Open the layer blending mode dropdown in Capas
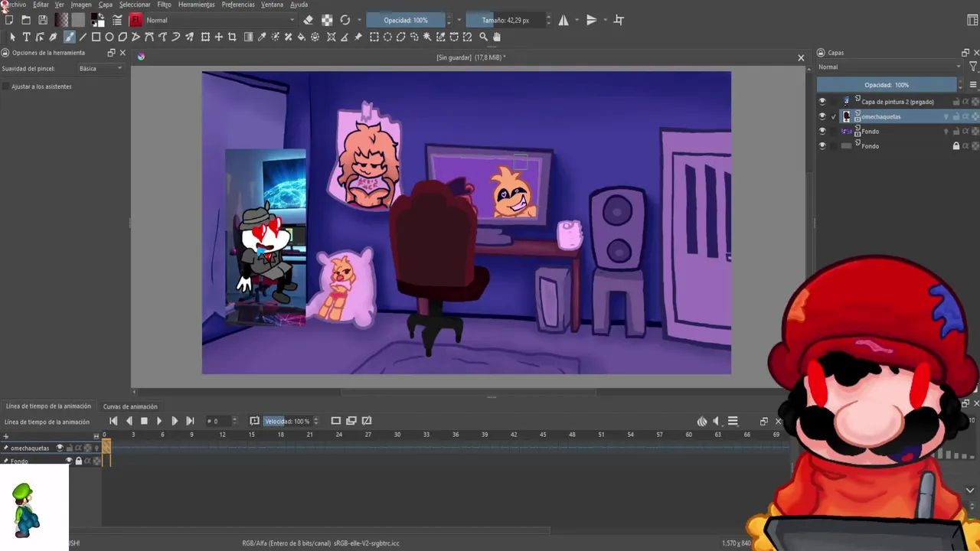 pyautogui.click(x=888, y=67)
